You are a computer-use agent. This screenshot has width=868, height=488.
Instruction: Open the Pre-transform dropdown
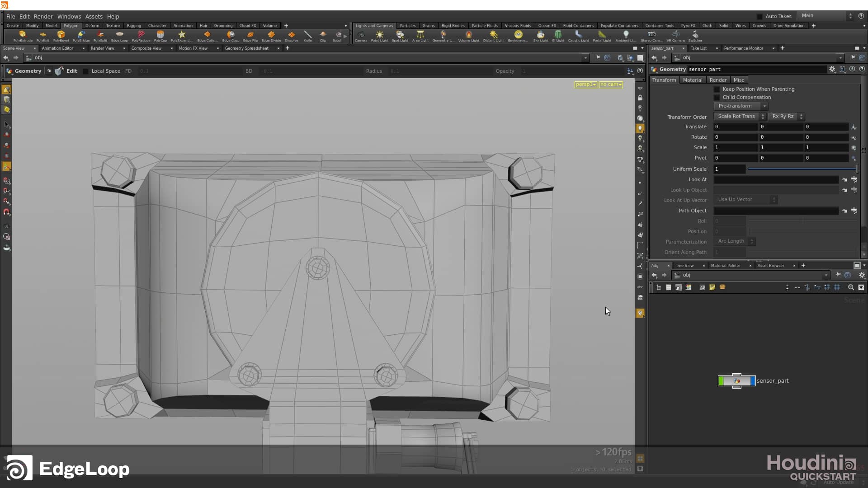click(x=740, y=106)
